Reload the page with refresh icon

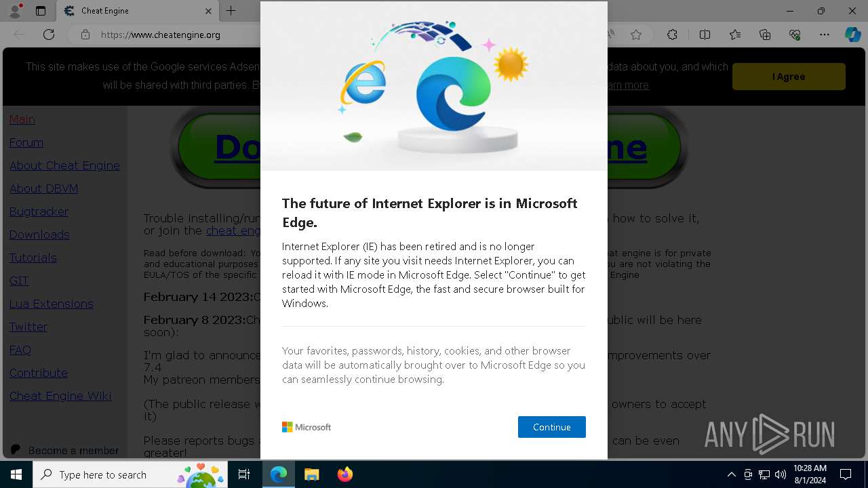(x=49, y=35)
